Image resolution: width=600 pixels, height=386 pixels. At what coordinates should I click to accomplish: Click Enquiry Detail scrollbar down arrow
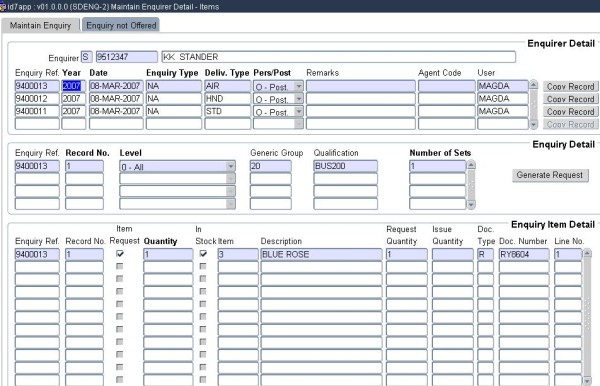471,205
